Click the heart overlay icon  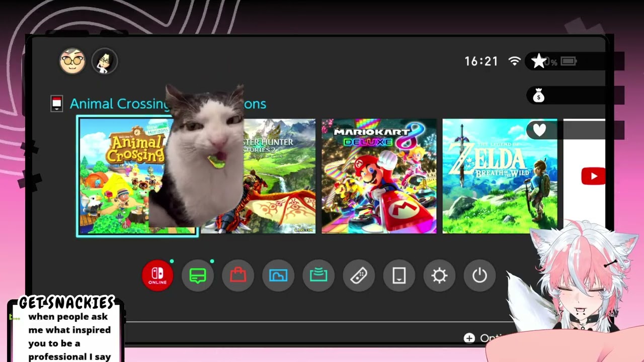click(x=539, y=130)
